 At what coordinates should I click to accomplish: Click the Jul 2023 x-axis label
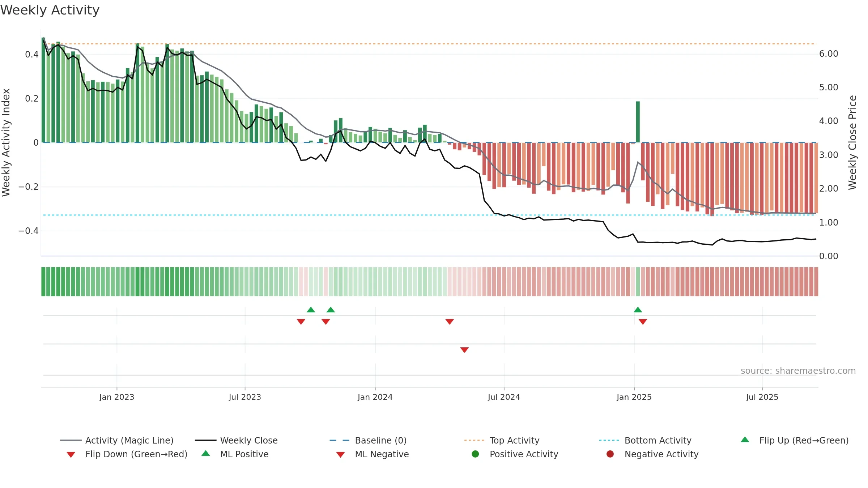pos(245,397)
